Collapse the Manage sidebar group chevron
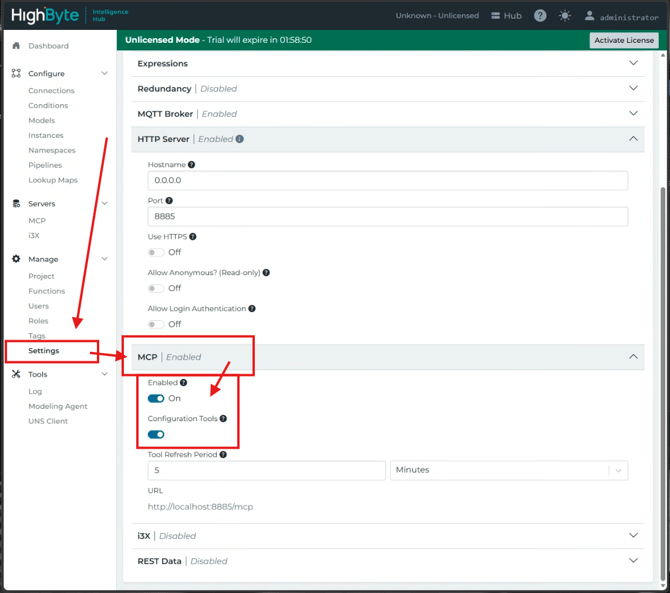 [x=104, y=258]
